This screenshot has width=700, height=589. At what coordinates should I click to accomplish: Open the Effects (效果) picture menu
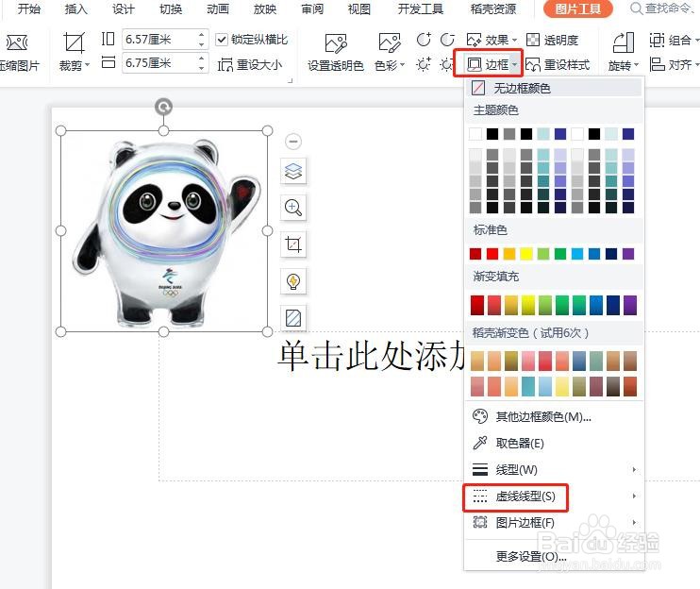point(492,41)
